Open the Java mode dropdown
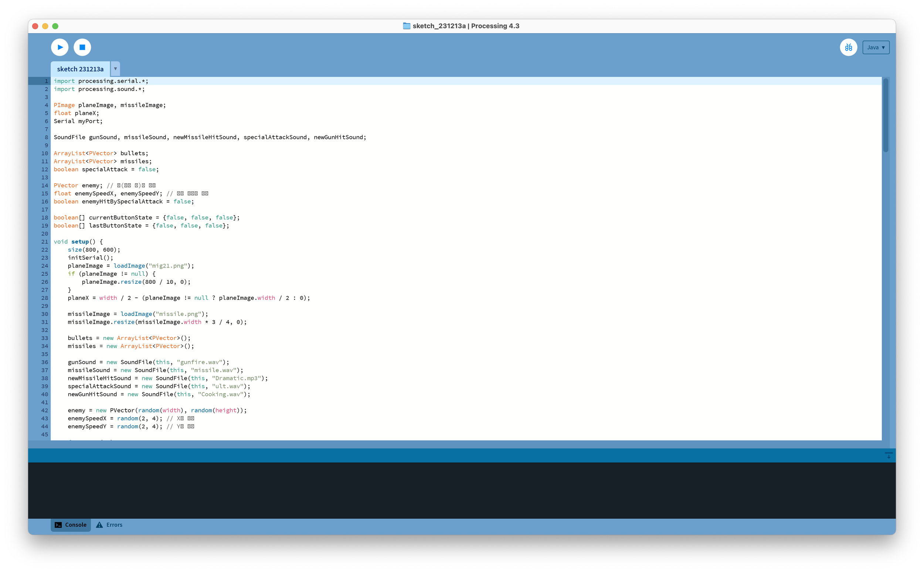This screenshot has width=924, height=572. point(876,47)
